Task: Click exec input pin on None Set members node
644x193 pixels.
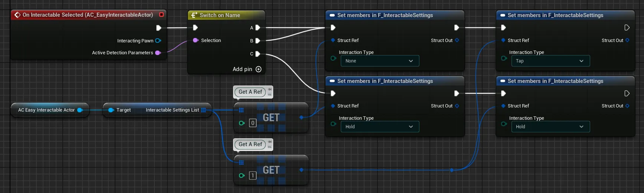Action: point(333,28)
